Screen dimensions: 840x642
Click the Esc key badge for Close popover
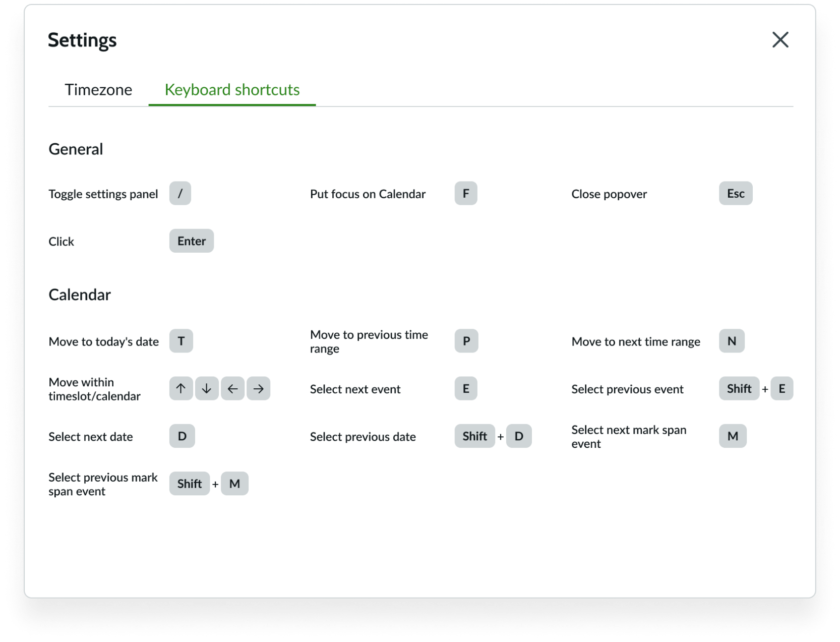click(x=735, y=193)
